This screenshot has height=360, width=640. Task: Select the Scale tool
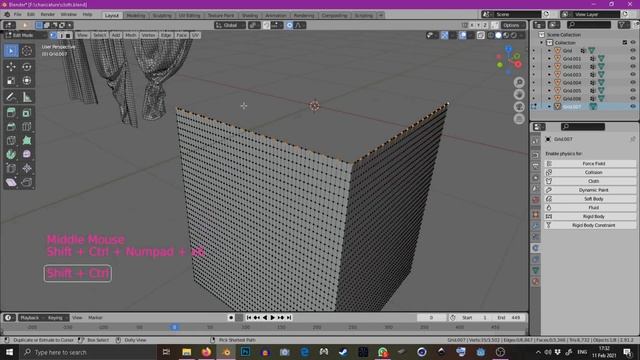11,80
